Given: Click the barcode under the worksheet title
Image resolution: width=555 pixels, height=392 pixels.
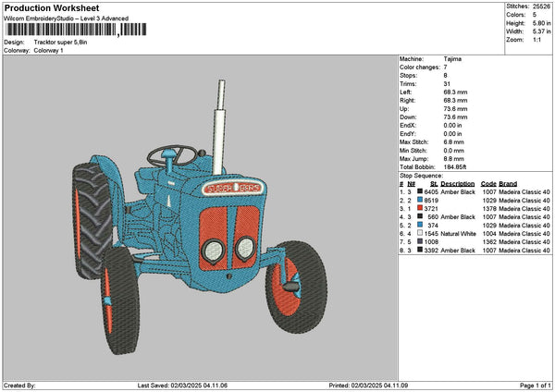Looking at the screenshot, I should tap(76, 30).
